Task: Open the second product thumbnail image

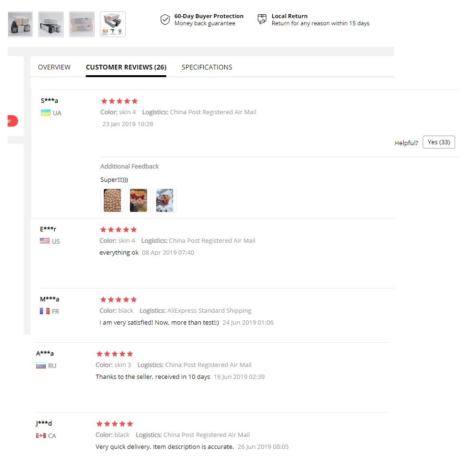Action: coord(51,24)
